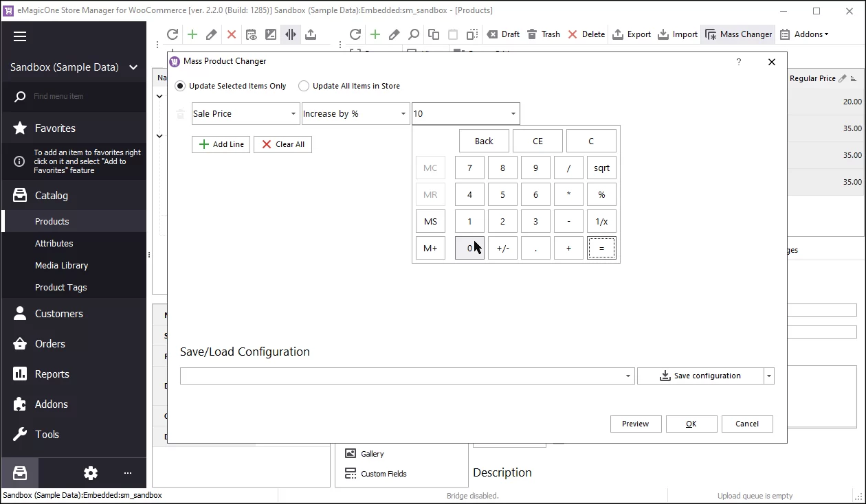Navigate to Attributes under Catalog
Viewport: 866px width, 504px height.
tap(54, 243)
